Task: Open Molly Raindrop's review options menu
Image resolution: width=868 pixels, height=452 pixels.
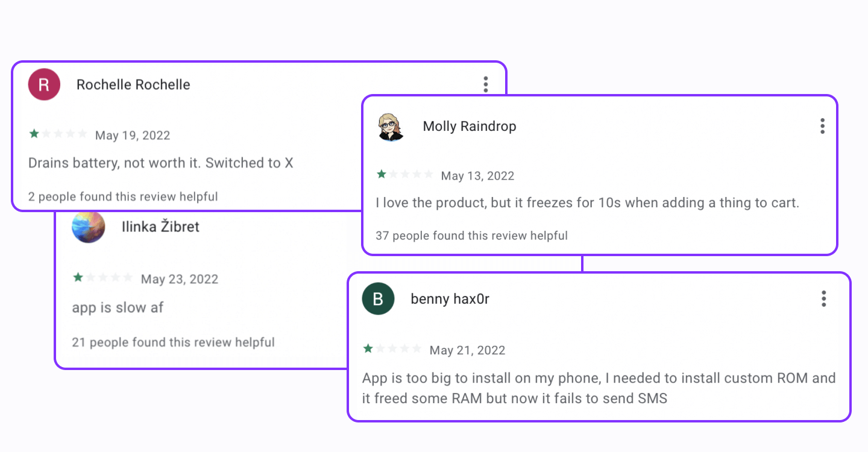Action: point(822,126)
